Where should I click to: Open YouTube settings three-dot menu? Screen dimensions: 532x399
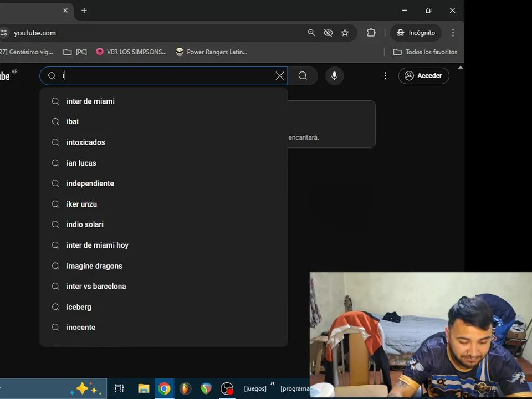(385, 76)
